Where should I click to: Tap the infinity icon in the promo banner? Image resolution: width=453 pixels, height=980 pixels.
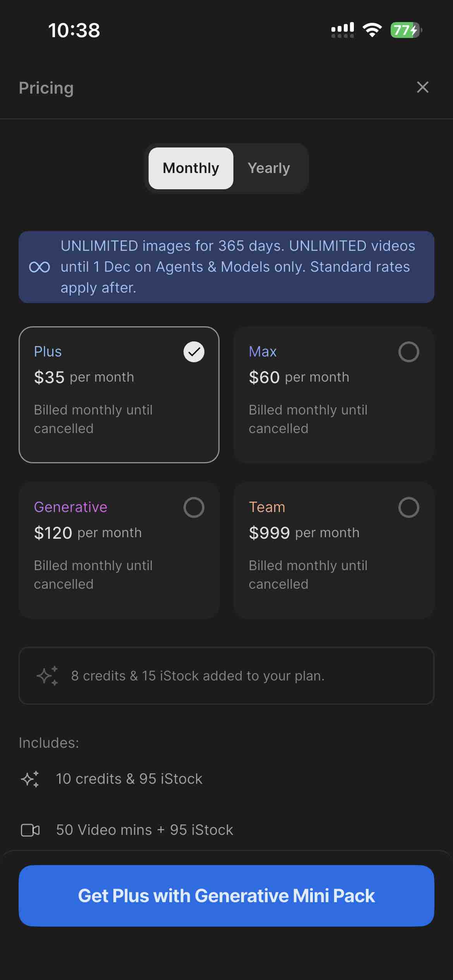[39, 267]
